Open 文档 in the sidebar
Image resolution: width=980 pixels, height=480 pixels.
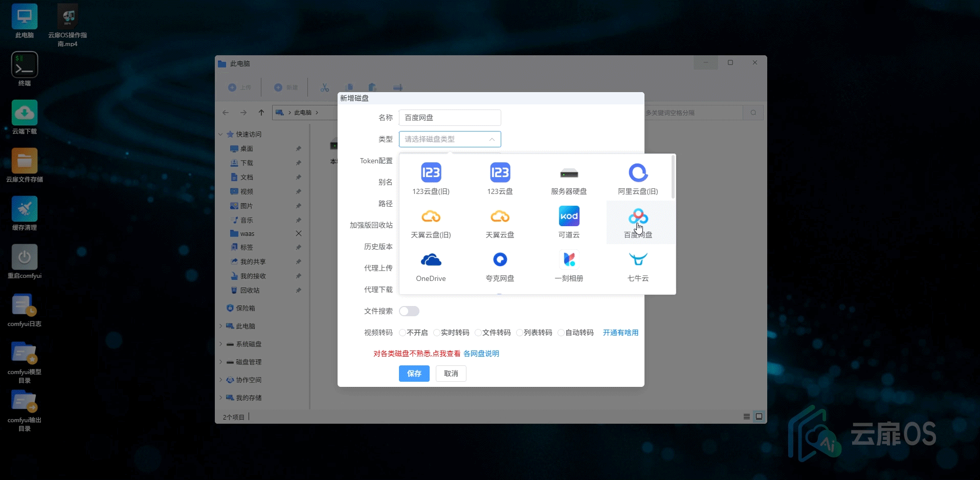(247, 178)
